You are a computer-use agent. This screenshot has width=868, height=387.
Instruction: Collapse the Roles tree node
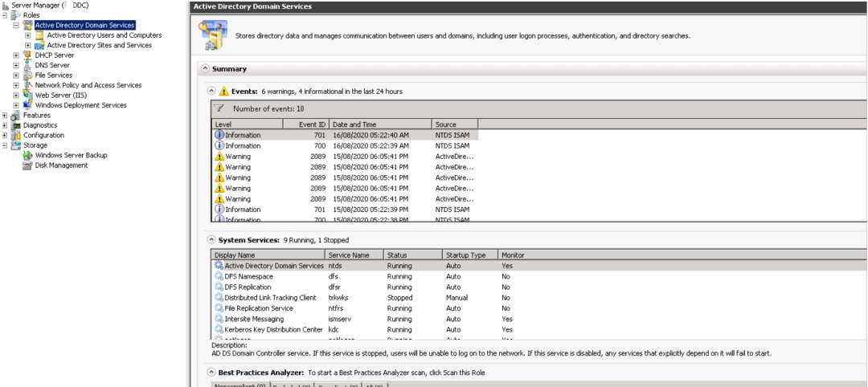[x=5, y=15]
